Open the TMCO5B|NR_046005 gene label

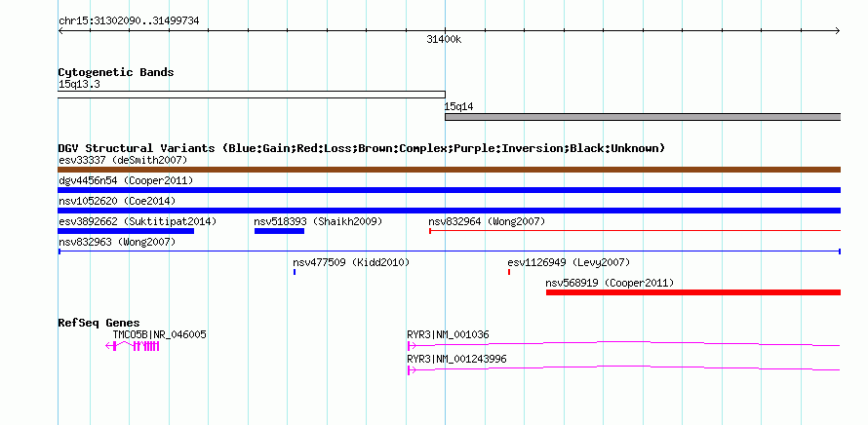click(159, 334)
